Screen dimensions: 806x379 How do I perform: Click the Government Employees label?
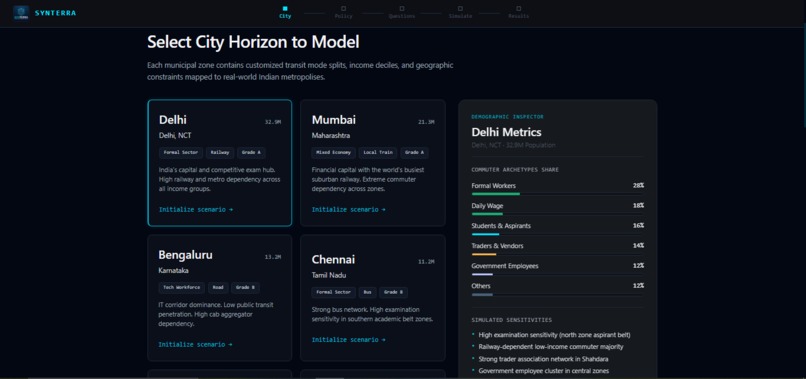click(505, 266)
